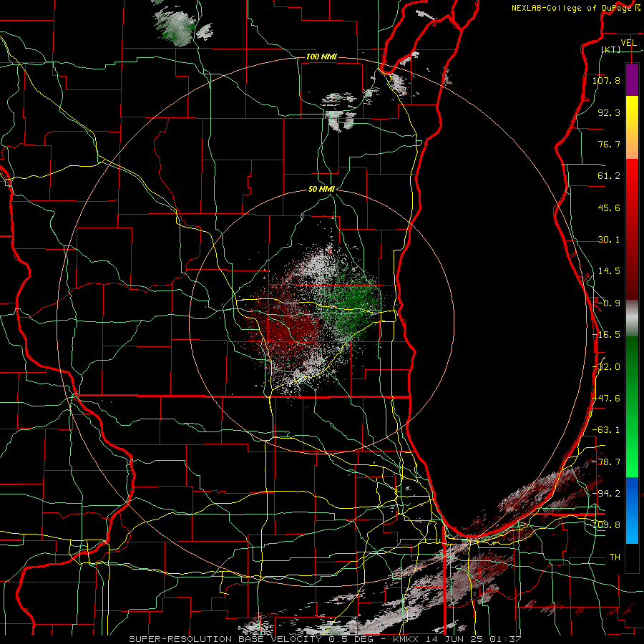Select the 76.7 legend value

tap(609, 144)
